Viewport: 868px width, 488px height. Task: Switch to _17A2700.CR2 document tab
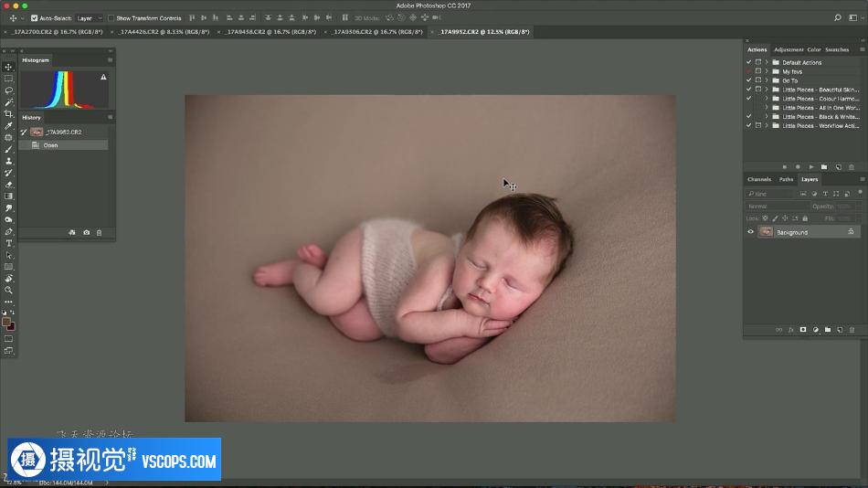pyautogui.click(x=58, y=32)
